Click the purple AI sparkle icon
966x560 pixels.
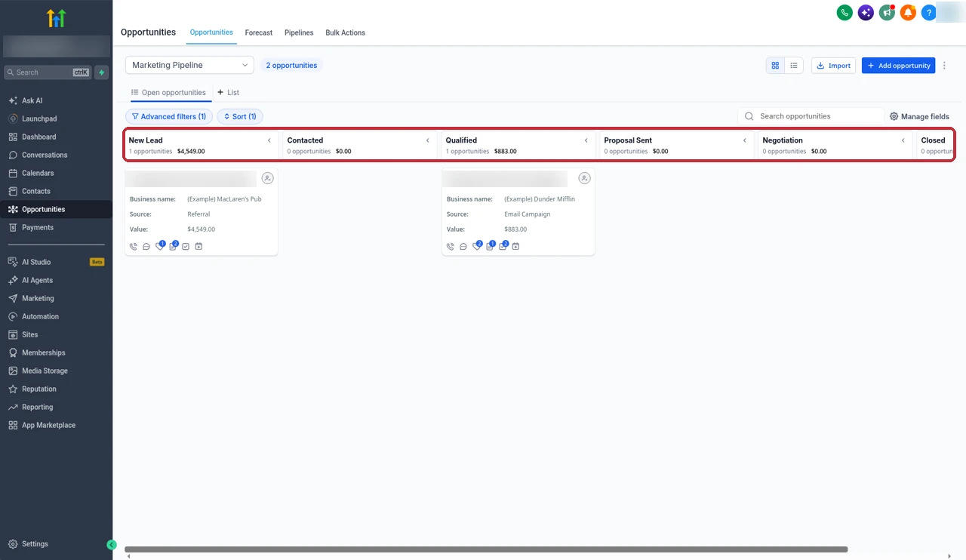point(866,13)
